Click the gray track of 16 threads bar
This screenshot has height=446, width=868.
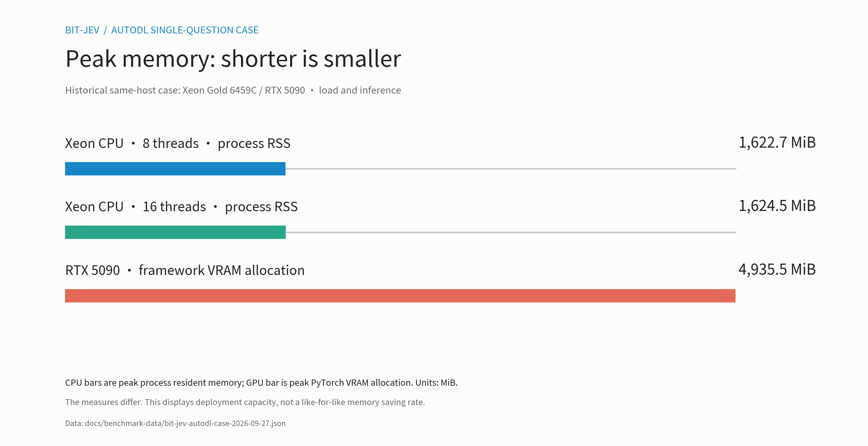pyautogui.click(x=511, y=232)
